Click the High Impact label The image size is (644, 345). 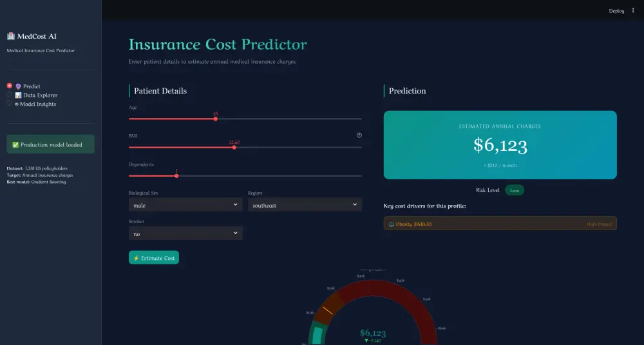pos(599,224)
